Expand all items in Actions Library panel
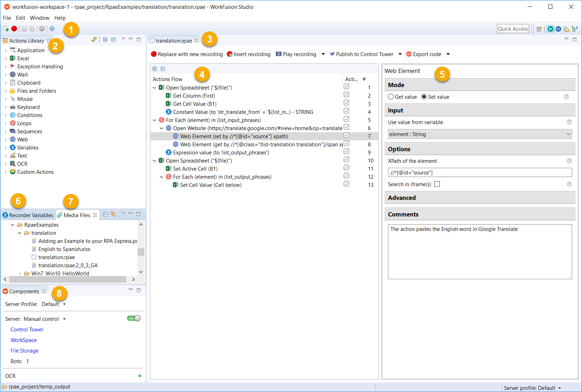This screenshot has width=582, height=392. coord(105,40)
